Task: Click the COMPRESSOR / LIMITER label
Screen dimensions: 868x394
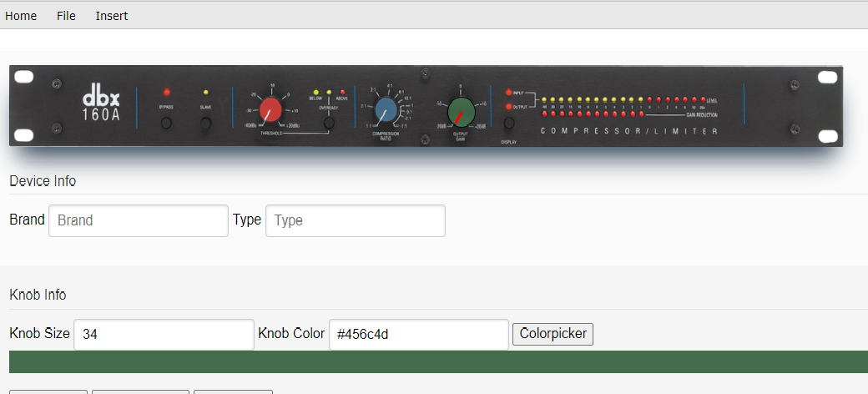Action: tap(628, 132)
